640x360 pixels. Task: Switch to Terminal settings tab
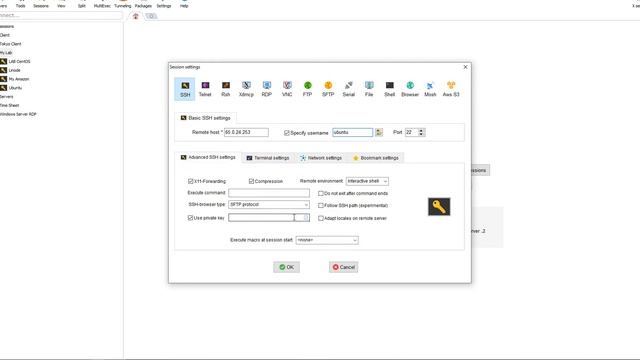pyautogui.click(x=268, y=158)
